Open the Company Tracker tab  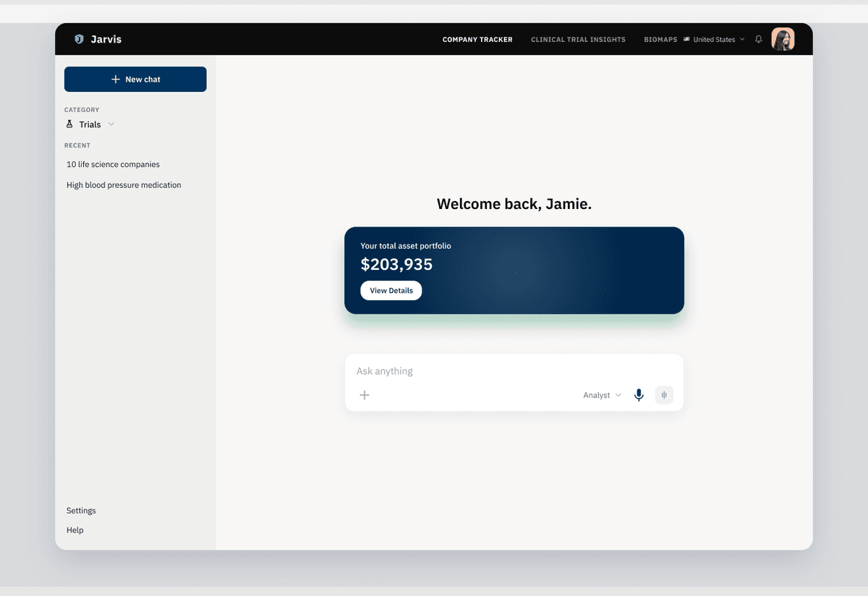(477, 40)
